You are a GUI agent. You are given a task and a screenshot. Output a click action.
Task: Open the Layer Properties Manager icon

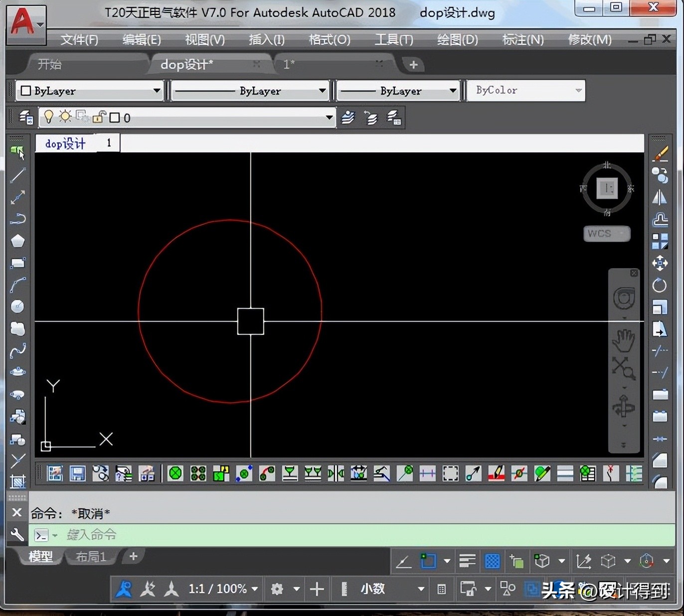tap(26, 118)
